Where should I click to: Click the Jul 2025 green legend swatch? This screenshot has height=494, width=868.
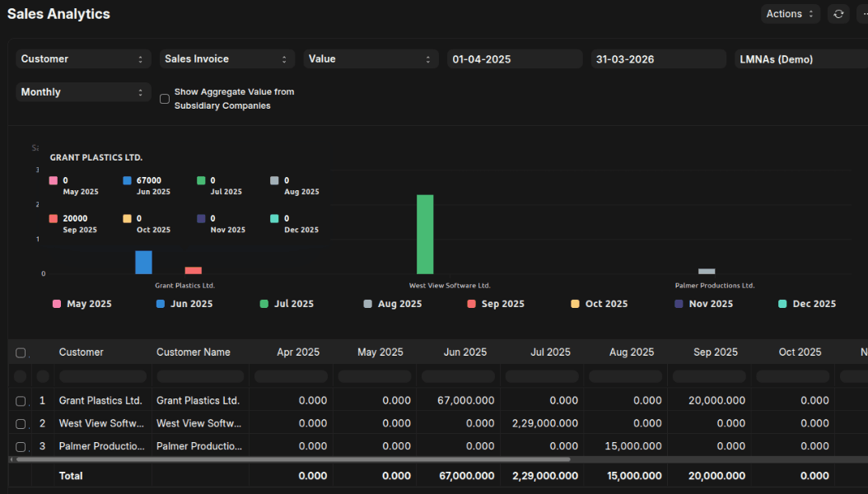coord(264,304)
